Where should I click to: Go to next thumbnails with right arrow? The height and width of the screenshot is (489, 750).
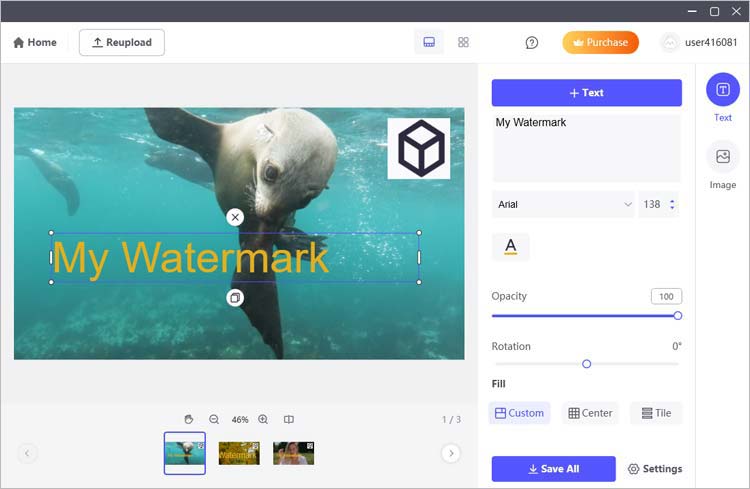coord(451,453)
